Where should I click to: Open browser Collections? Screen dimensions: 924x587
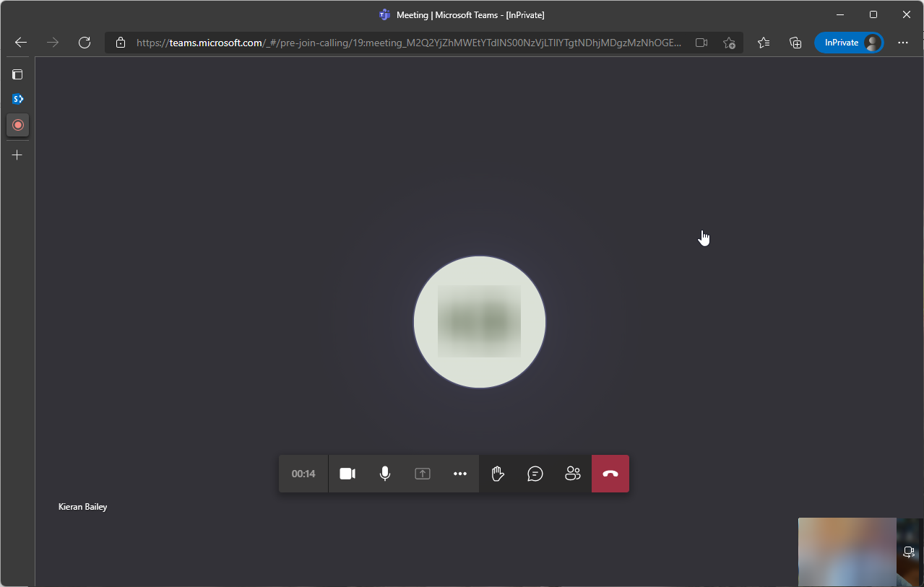click(x=795, y=43)
